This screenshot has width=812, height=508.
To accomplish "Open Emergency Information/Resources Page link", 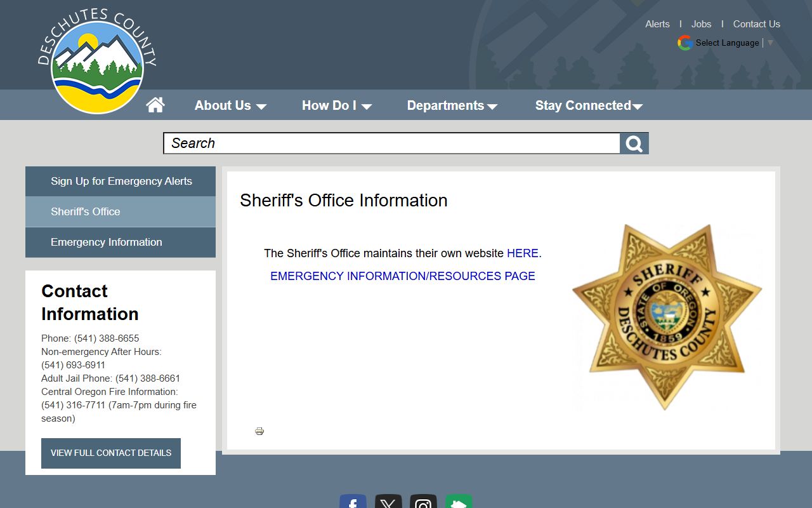I will (x=403, y=276).
